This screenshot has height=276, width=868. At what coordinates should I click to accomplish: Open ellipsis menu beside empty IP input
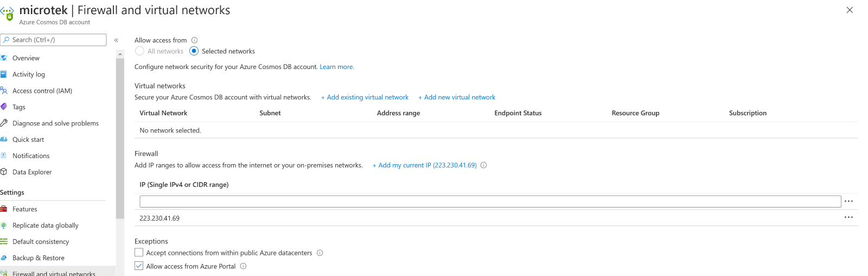(848, 202)
